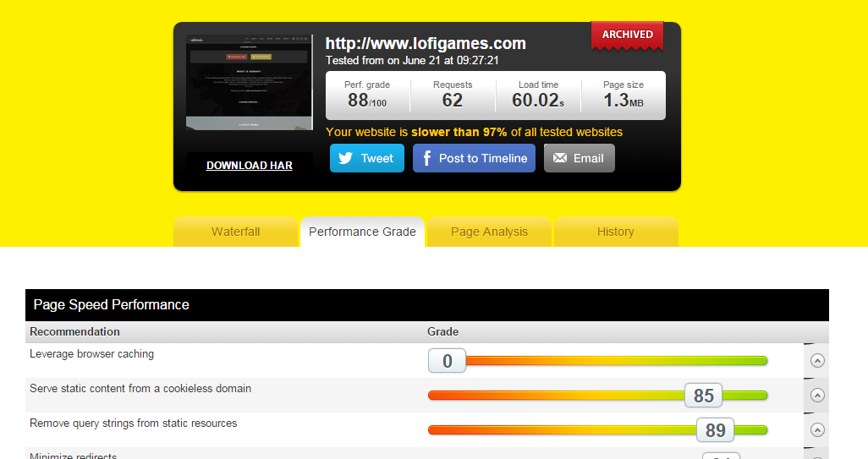Expand the Leverage browser caching row
Screen dimensions: 868x459
(817, 361)
